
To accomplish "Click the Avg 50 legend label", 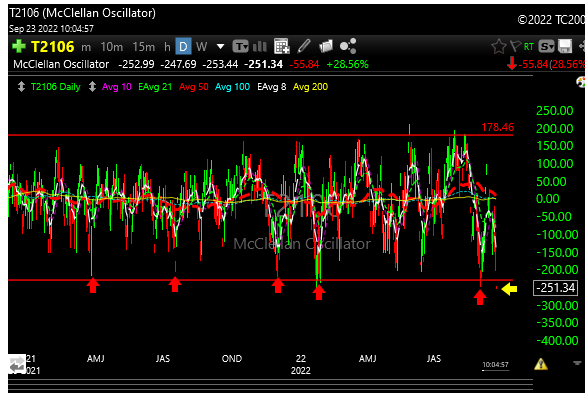I will [194, 87].
